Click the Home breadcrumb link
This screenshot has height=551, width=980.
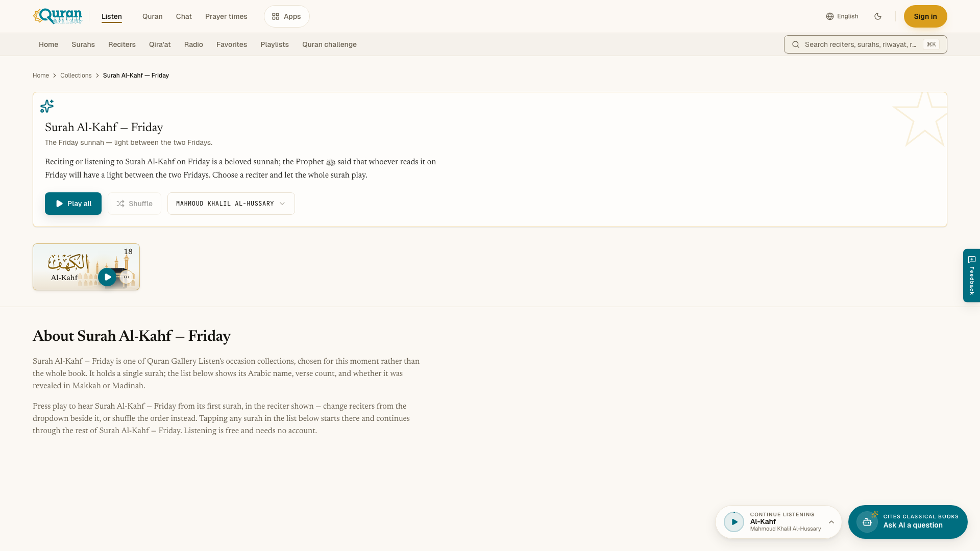click(41, 76)
